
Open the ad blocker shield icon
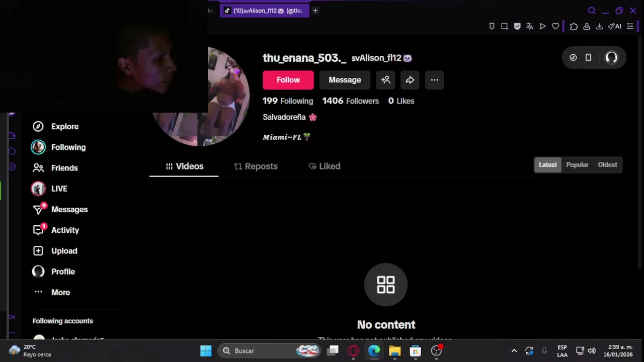pos(517,27)
